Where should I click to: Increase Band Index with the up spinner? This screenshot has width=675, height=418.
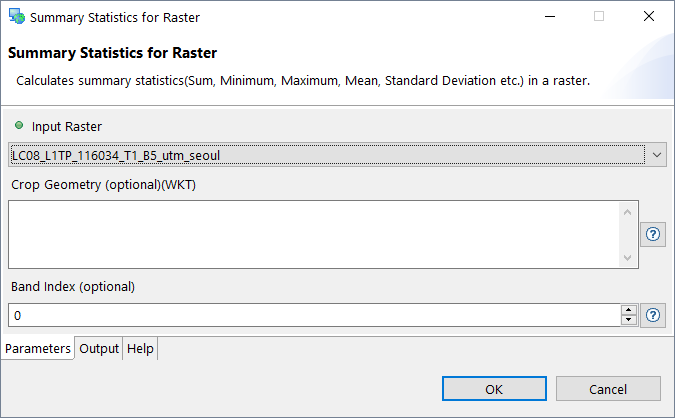tap(628, 310)
